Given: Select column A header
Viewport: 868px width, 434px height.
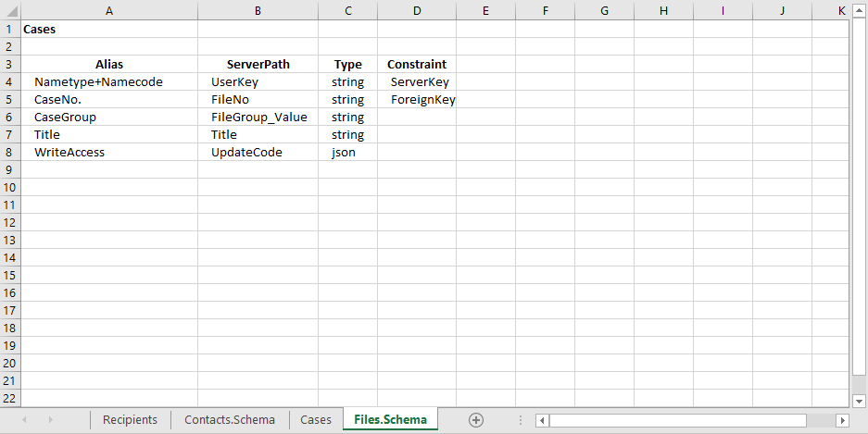Looking at the screenshot, I should pyautogui.click(x=109, y=10).
